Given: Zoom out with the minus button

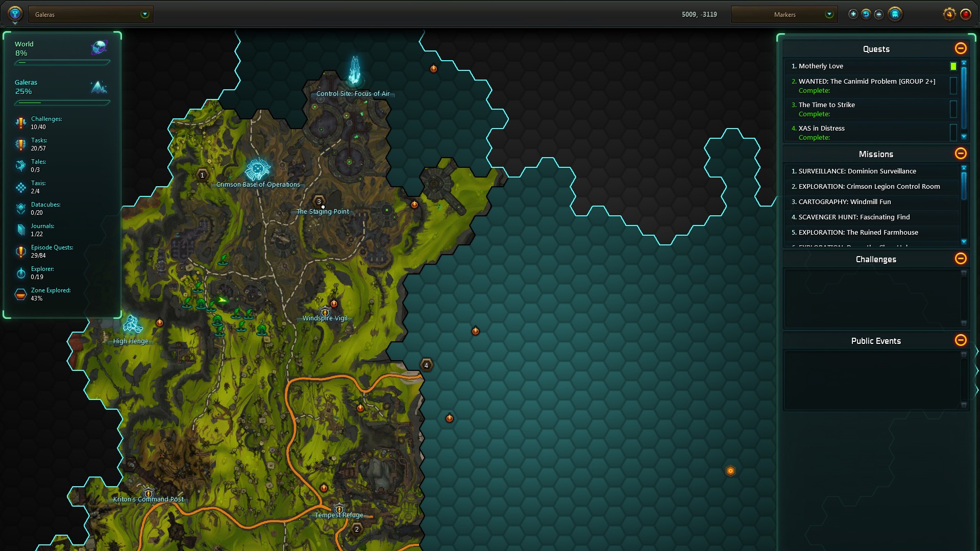Looking at the screenshot, I should coord(879,14).
